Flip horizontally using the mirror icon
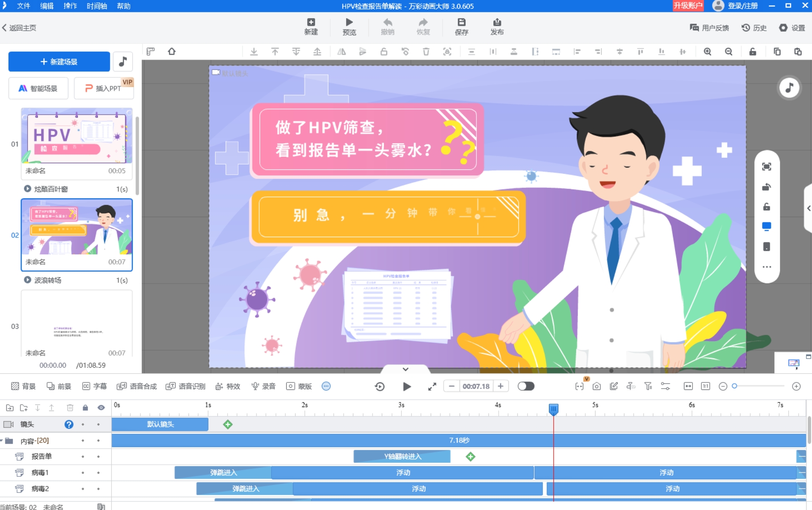The image size is (812, 510). pos(341,52)
